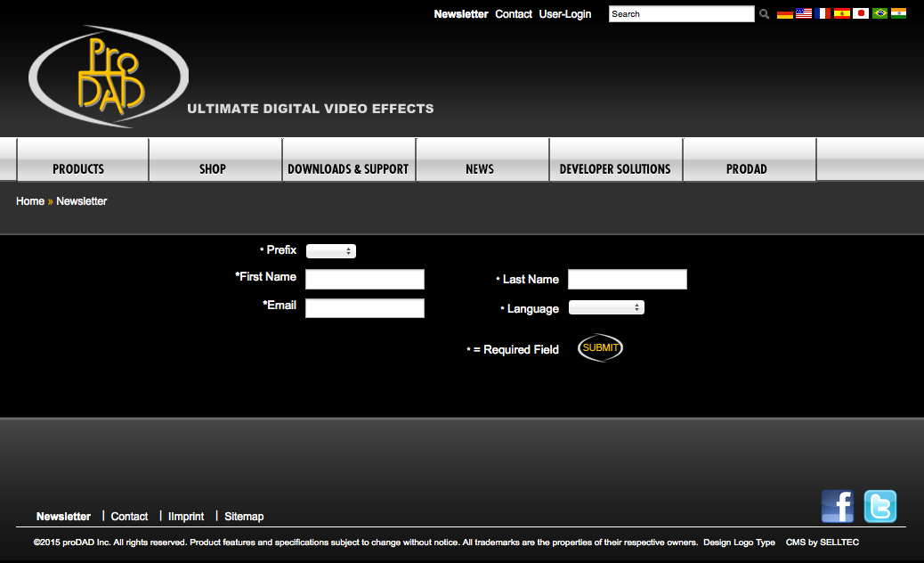Switch to Portuguese via the Brazil flag

click(x=879, y=14)
